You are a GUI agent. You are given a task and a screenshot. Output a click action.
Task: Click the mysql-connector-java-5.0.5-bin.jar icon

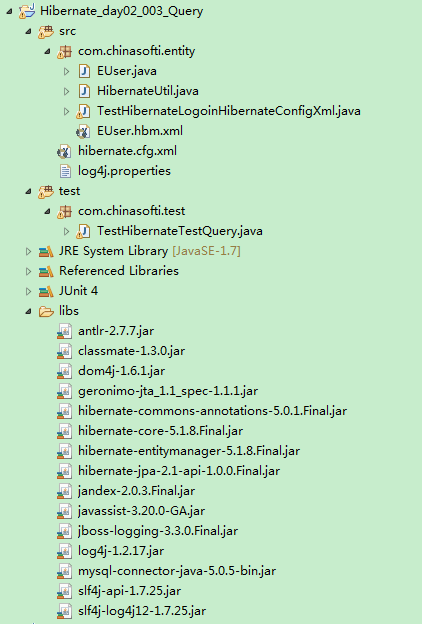pos(64,571)
